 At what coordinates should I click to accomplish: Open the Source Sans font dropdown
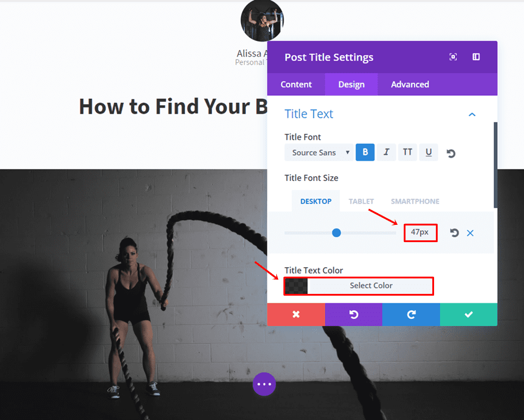pos(319,152)
